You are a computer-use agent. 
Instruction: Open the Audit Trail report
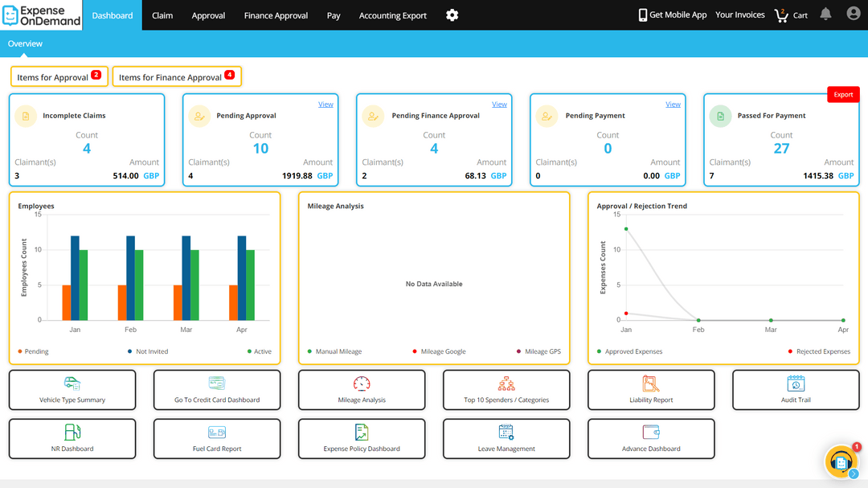795,390
